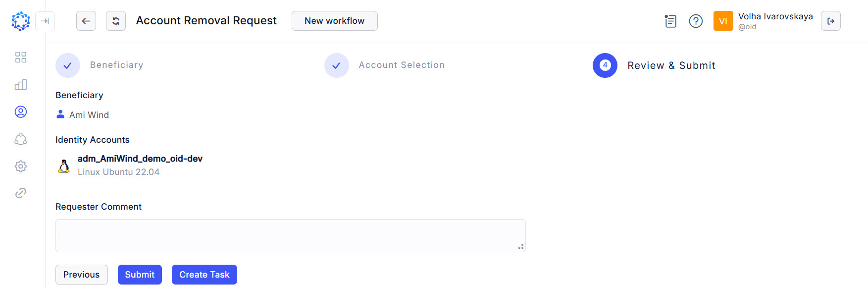Open the integrations link icon
This screenshot has height=288, width=868.
click(20, 193)
